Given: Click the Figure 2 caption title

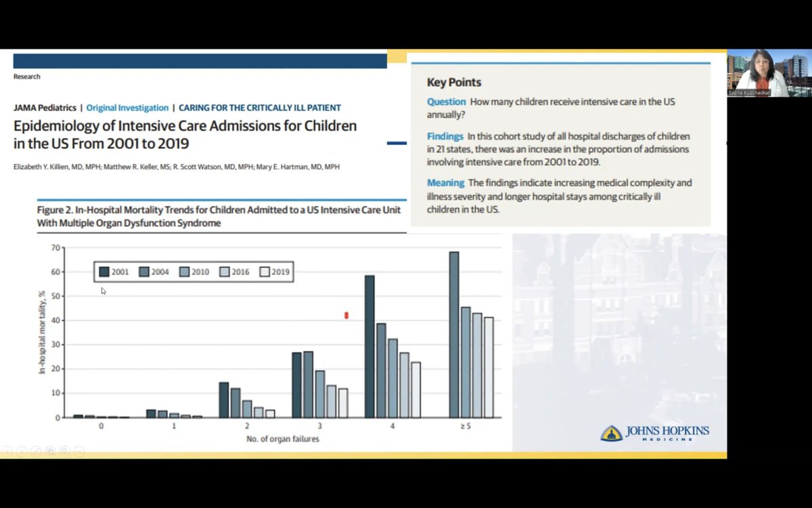Looking at the screenshot, I should [x=219, y=216].
